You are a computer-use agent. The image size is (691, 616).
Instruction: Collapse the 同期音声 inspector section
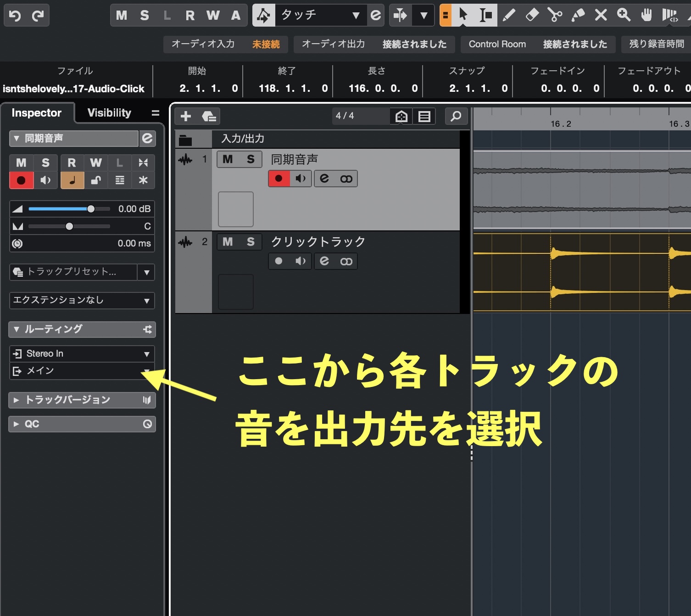pos(17,138)
